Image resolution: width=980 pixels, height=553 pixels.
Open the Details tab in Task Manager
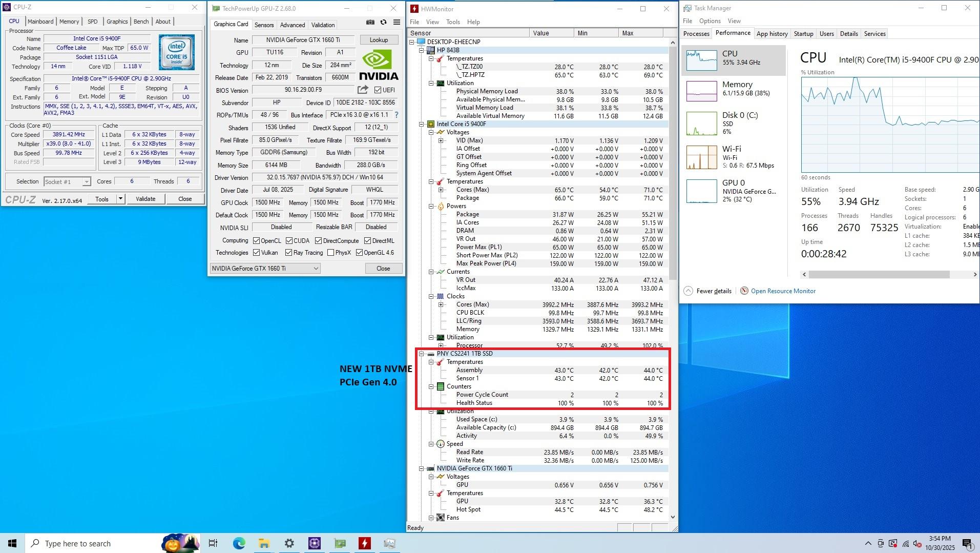click(x=848, y=34)
